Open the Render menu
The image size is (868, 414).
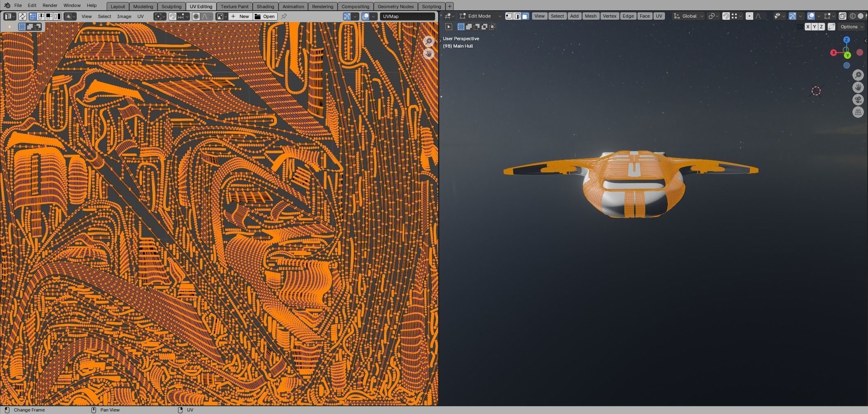coord(50,5)
